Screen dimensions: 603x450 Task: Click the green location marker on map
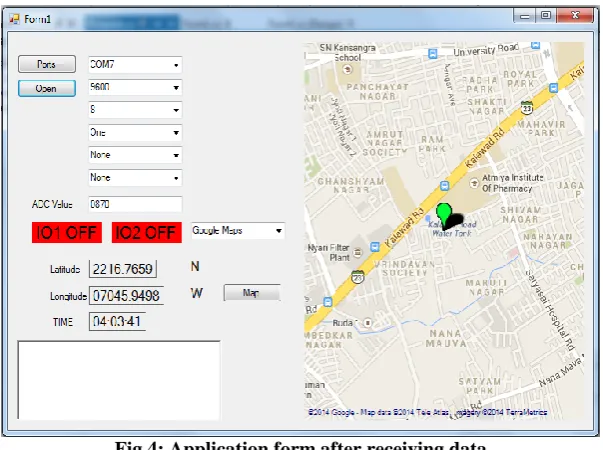[444, 215]
